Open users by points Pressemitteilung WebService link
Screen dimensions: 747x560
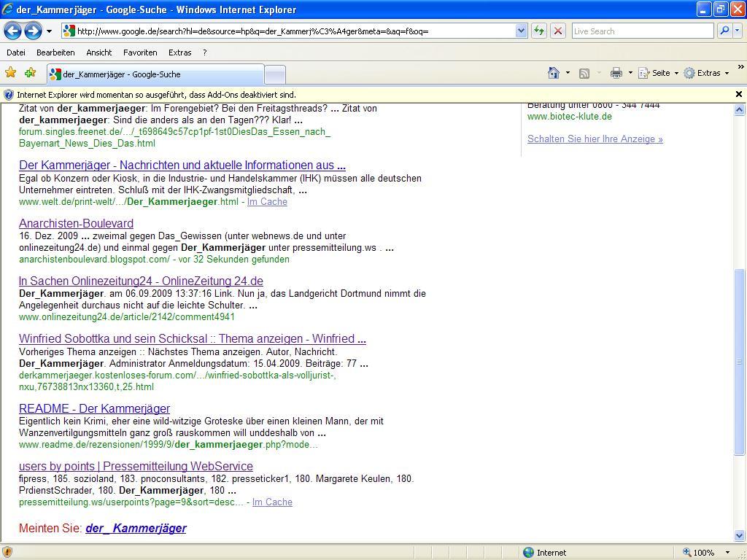[136, 466]
